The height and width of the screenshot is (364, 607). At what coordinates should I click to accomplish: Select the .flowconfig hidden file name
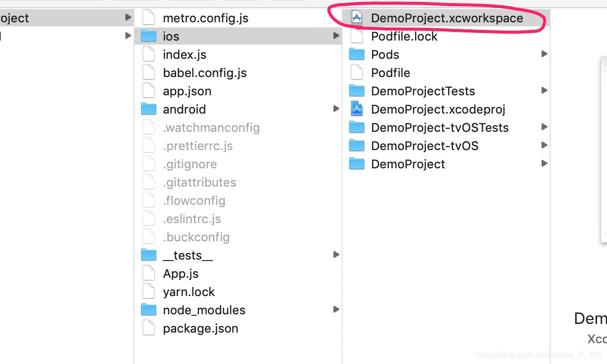pyautogui.click(x=194, y=201)
